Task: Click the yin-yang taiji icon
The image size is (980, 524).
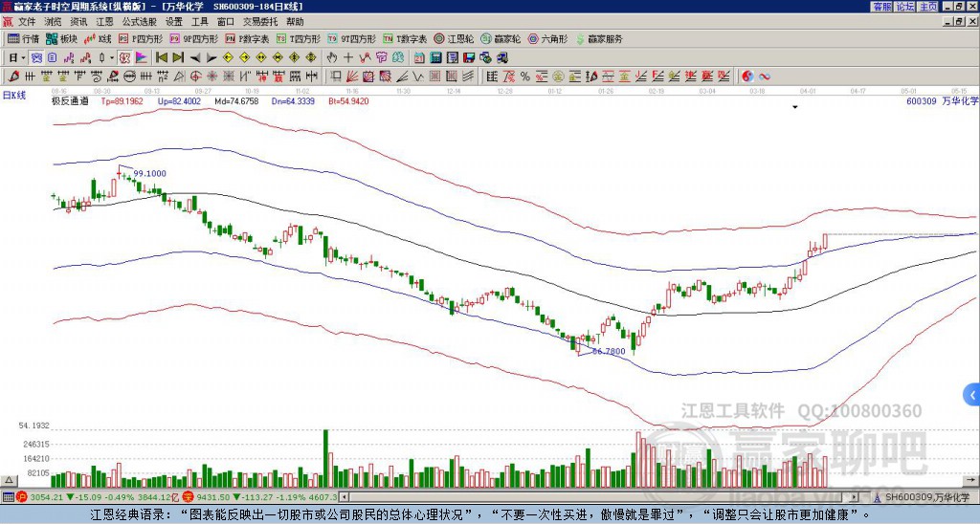Action: (747, 76)
